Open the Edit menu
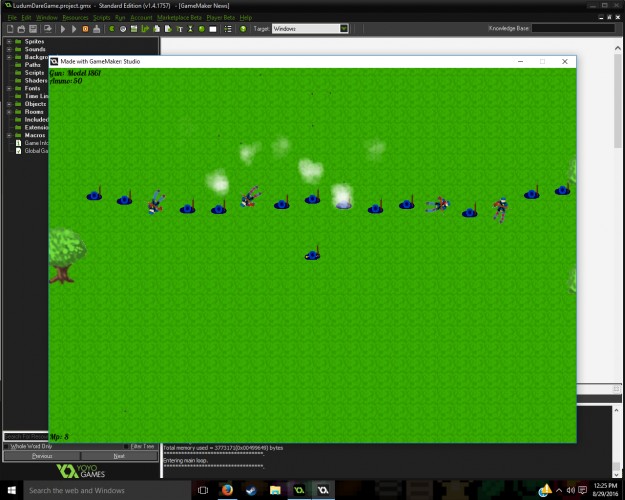 [x=26, y=18]
